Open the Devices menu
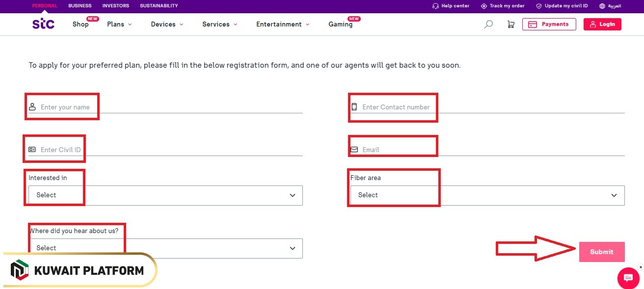This screenshot has width=644, height=289. 167,24
